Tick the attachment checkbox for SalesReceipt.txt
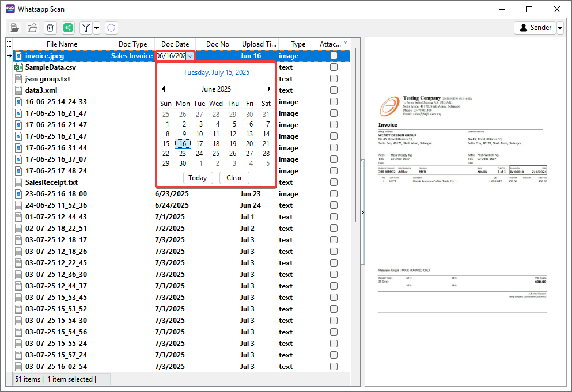Image resolution: width=572 pixels, height=392 pixels. (x=334, y=182)
